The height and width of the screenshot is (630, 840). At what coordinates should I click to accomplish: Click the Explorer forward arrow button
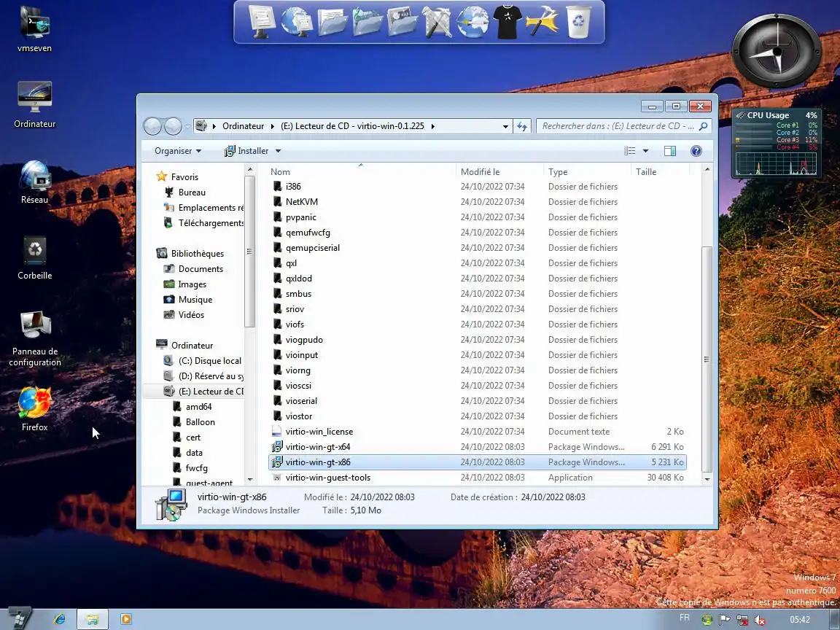pyautogui.click(x=173, y=126)
